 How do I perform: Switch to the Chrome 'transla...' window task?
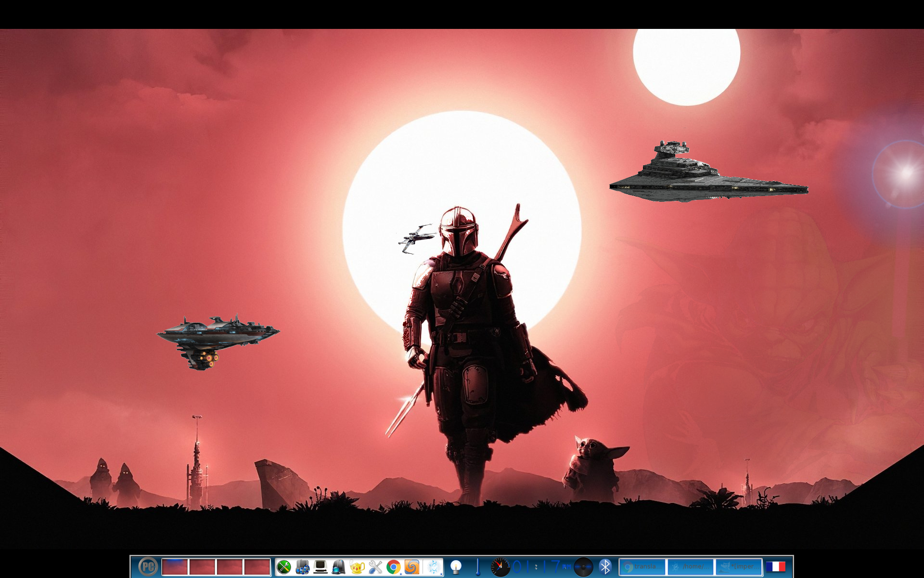(642, 567)
